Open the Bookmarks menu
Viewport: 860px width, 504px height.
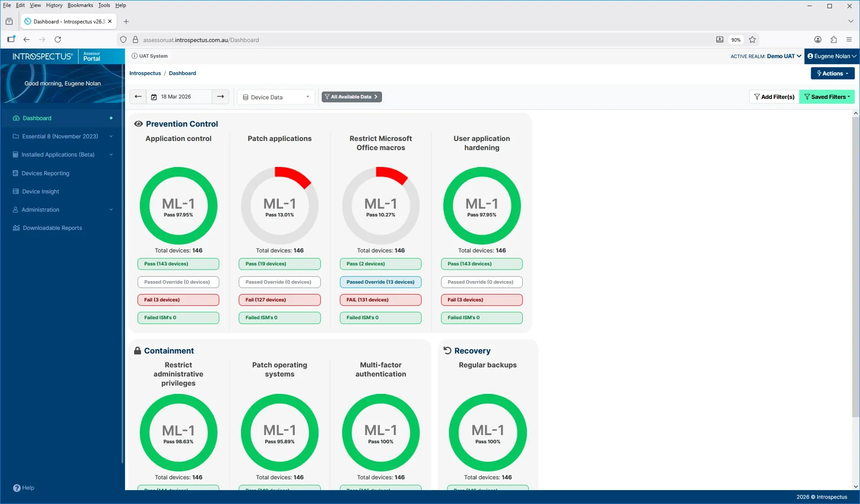click(80, 5)
